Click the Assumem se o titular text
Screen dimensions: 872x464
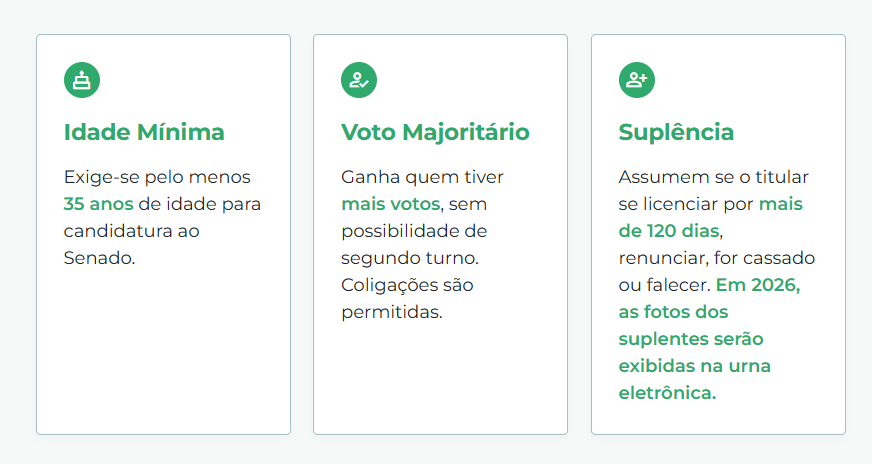click(714, 177)
